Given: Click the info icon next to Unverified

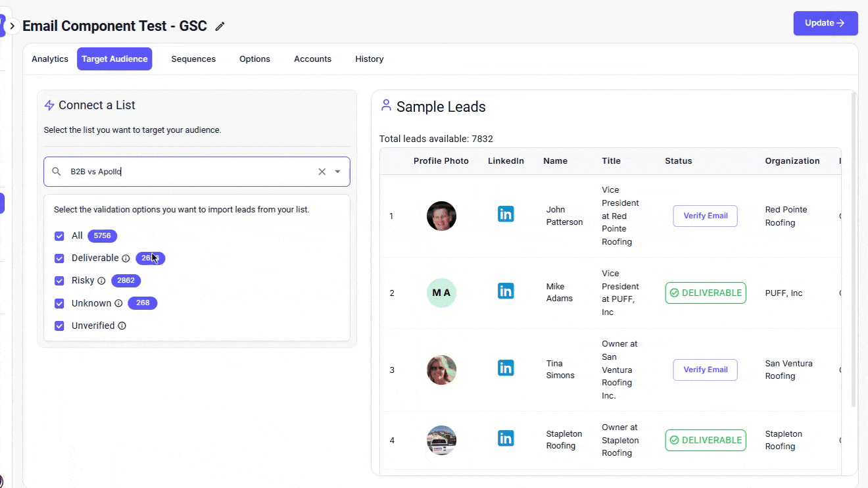Looking at the screenshot, I should 122,326.
